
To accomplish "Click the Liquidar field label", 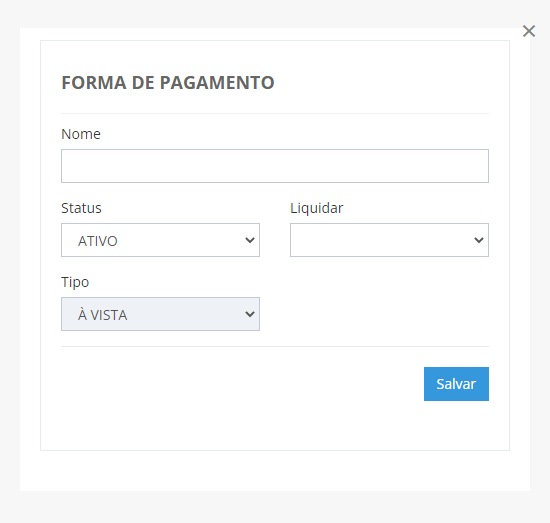I will point(316,208).
